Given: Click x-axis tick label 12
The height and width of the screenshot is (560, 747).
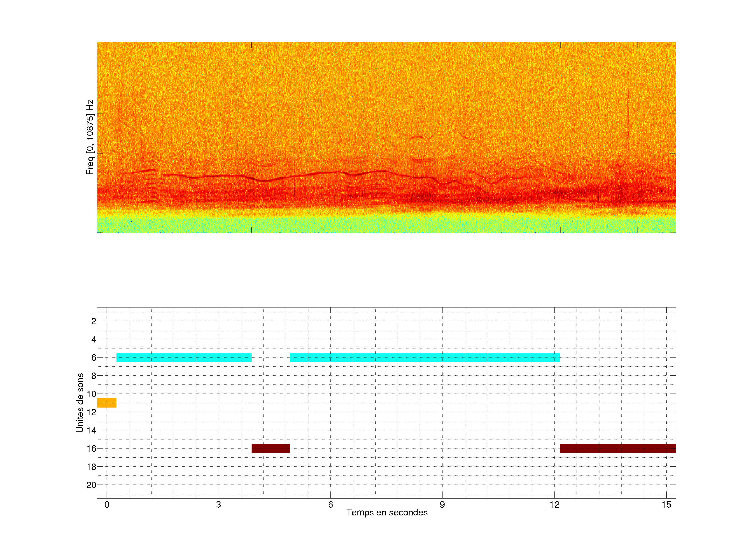Looking at the screenshot, I should pos(554,505).
